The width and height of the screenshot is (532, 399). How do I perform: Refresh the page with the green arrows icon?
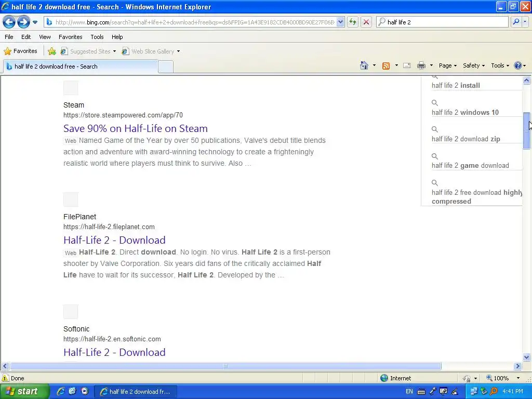point(353,22)
